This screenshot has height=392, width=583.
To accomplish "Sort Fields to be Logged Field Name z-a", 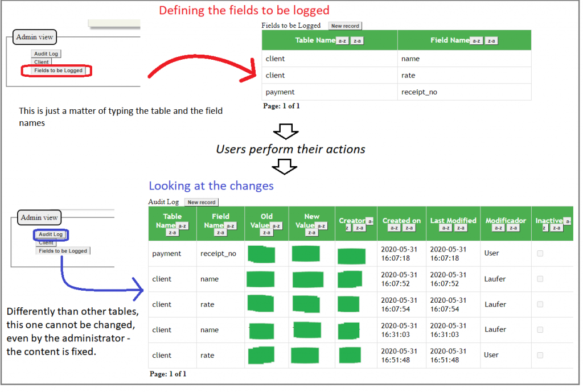I will tap(491, 41).
